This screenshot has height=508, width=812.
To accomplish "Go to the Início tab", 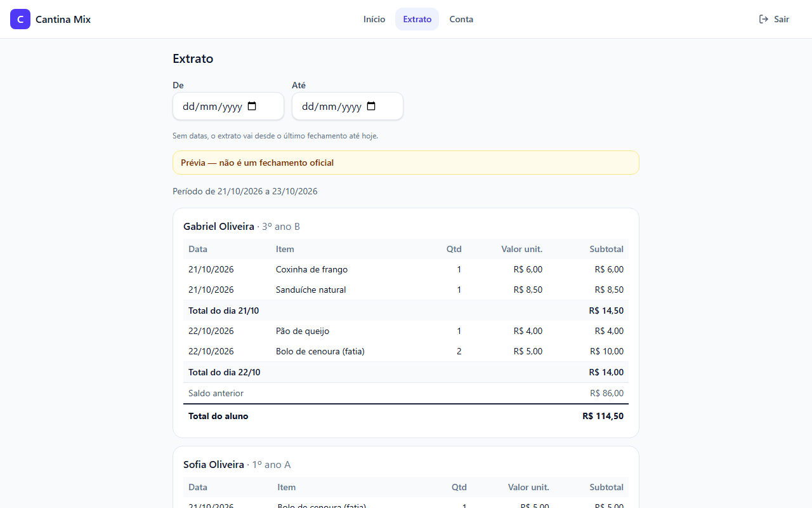I will (374, 19).
